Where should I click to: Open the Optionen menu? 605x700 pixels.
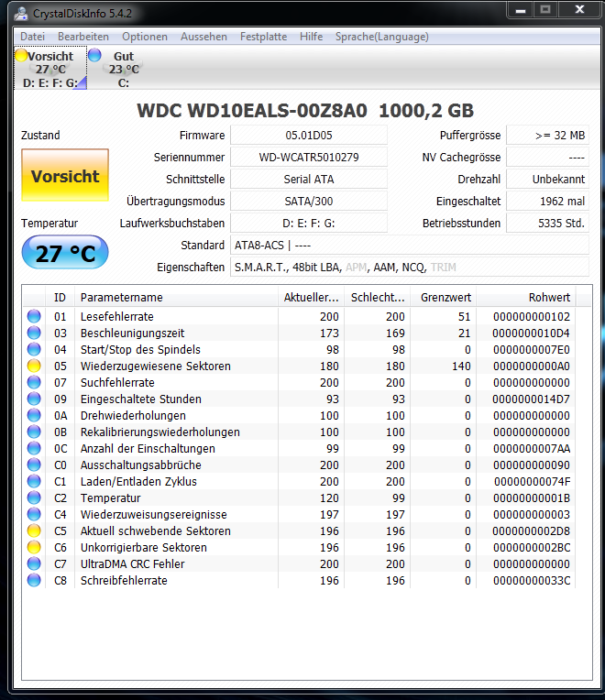[x=145, y=37]
